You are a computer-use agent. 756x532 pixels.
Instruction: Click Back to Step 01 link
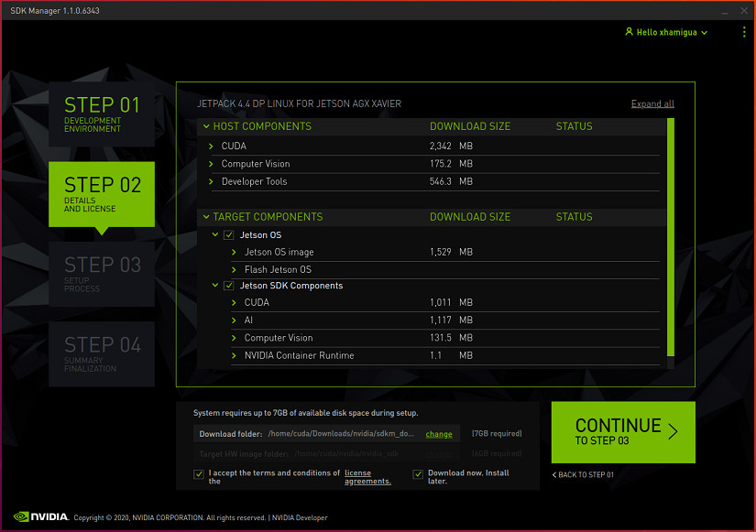583,474
